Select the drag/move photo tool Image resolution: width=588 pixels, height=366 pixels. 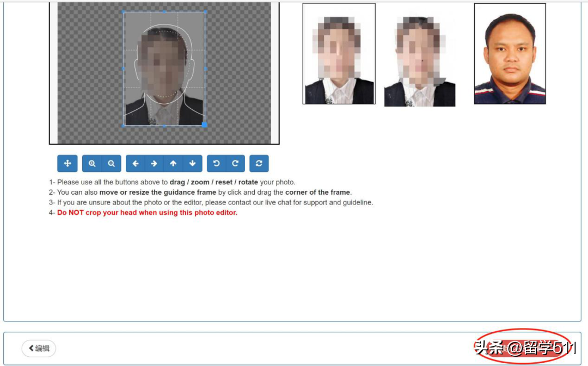pyautogui.click(x=68, y=164)
